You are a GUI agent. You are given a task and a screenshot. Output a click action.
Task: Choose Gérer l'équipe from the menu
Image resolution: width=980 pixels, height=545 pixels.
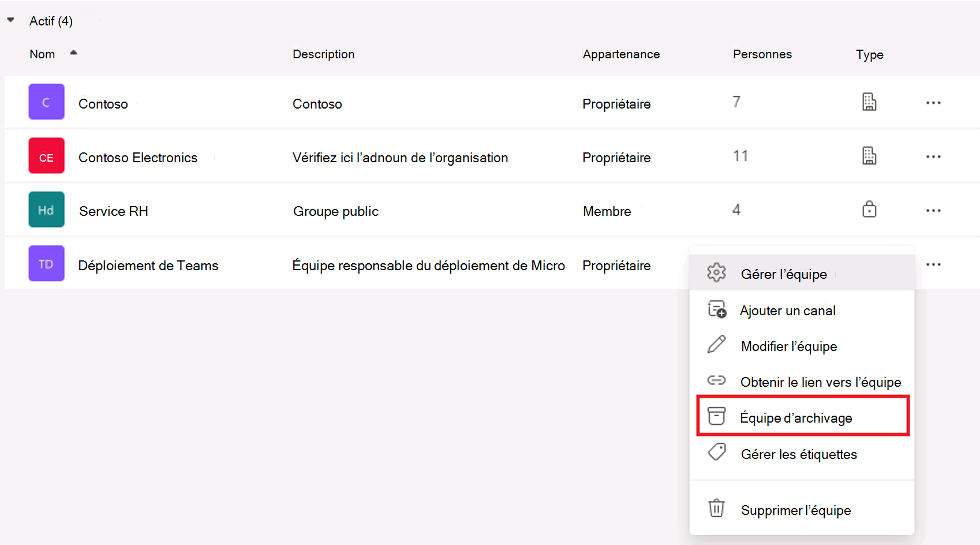802,272
